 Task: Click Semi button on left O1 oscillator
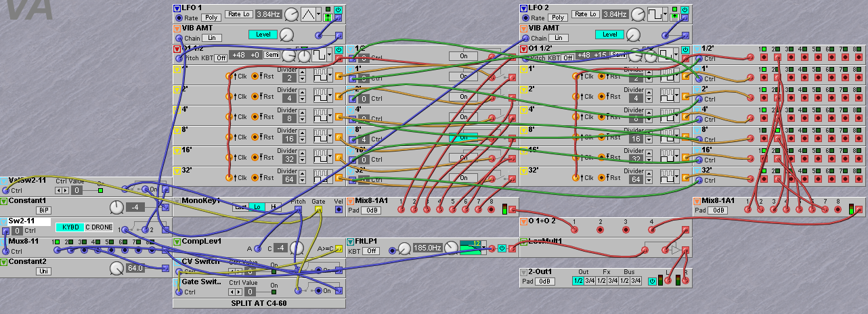pos(272,55)
